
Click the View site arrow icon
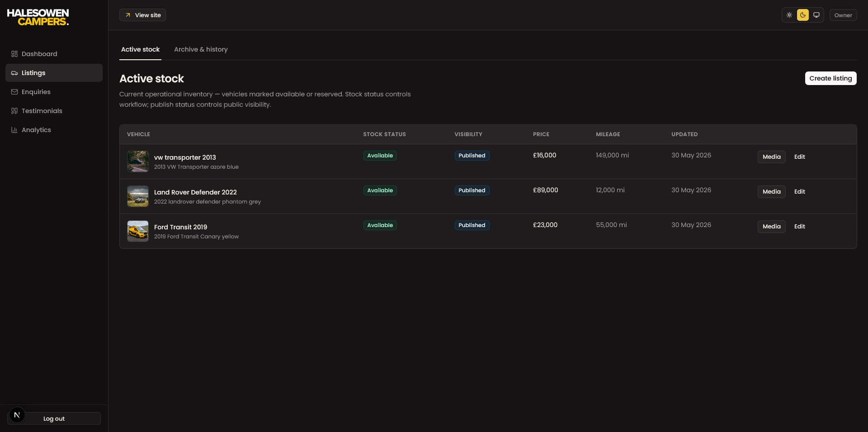coord(128,15)
